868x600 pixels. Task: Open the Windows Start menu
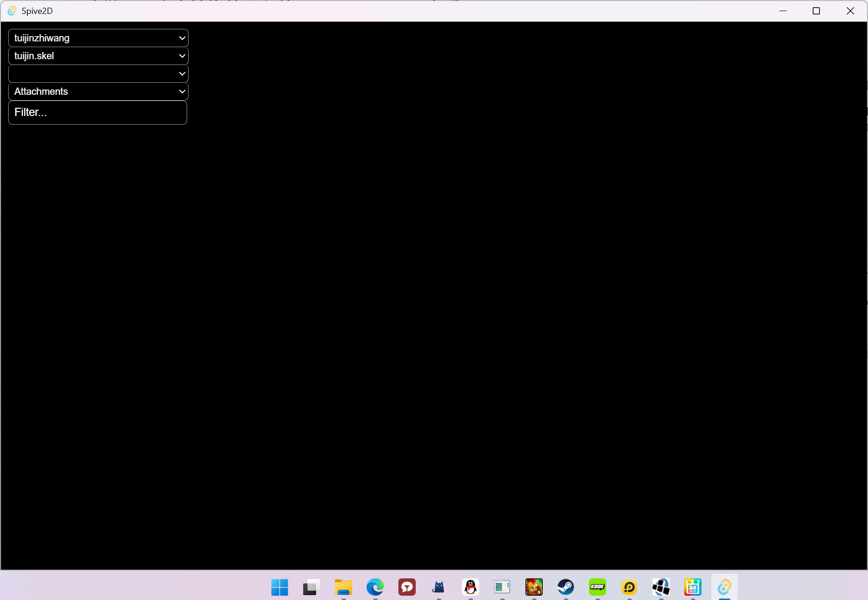[x=280, y=587]
